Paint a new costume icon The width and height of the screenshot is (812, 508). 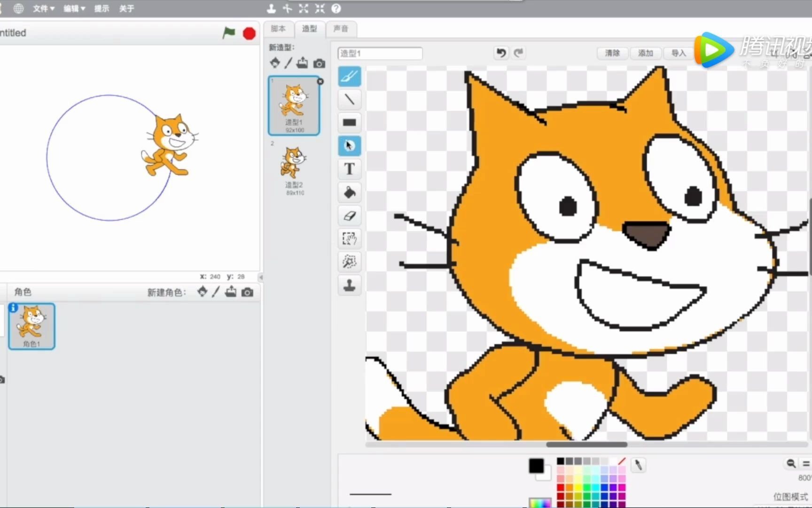point(288,63)
